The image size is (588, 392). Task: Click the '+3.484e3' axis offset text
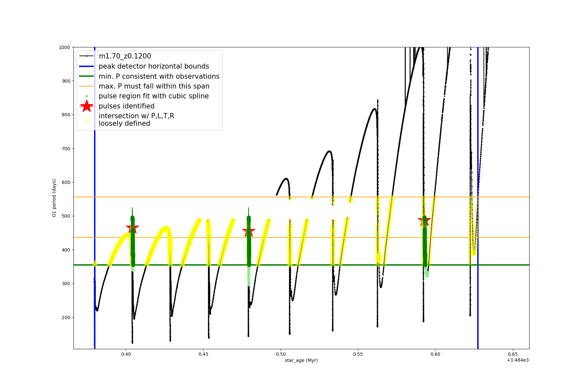tap(517, 360)
